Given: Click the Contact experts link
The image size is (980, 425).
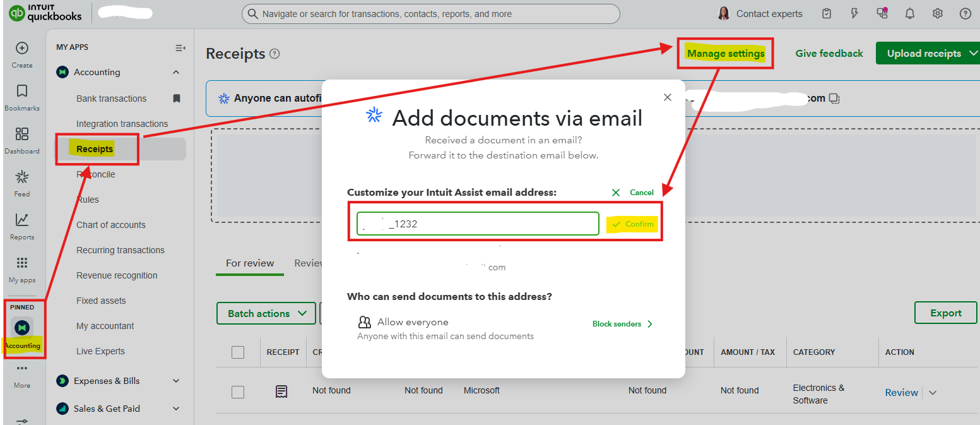Looking at the screenshot, I should coord(769,14).
